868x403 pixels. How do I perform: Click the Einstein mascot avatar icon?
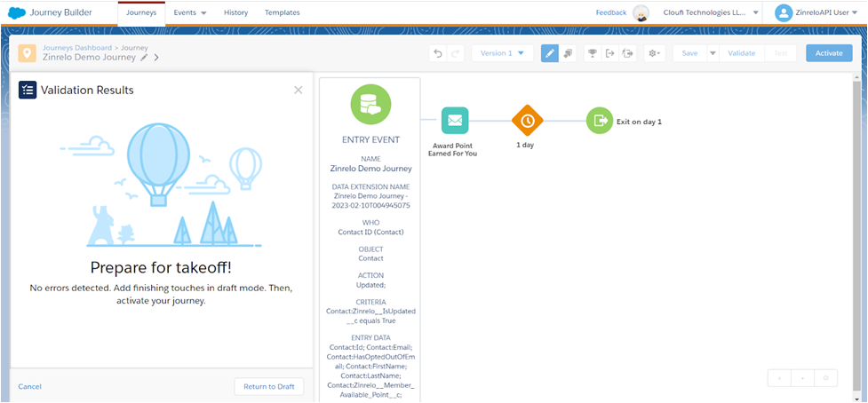641,13
